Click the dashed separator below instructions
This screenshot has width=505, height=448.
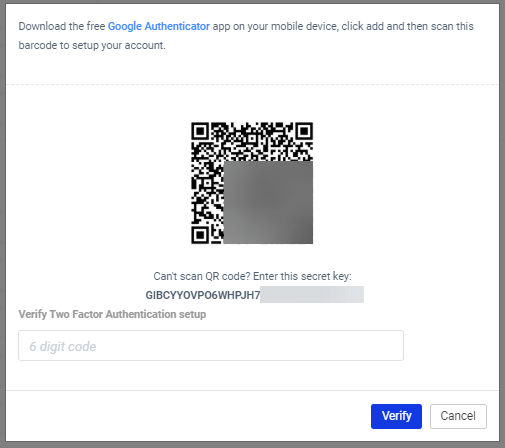(x=252, y=85)
